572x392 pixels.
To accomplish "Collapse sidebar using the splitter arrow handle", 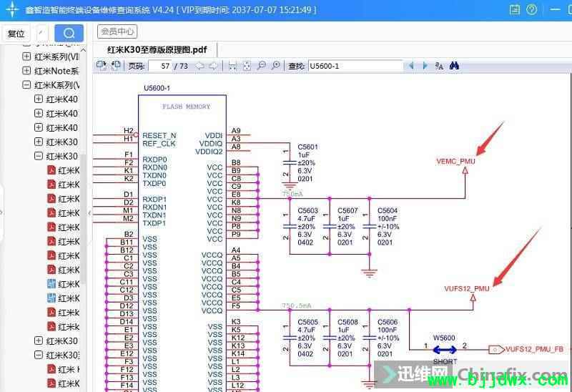I will (89, 212).
